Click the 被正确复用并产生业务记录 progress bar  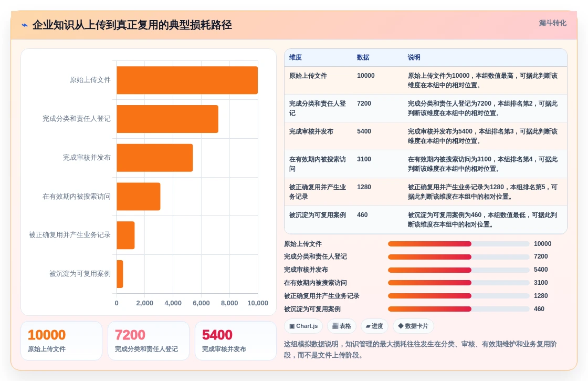[458, 296]
